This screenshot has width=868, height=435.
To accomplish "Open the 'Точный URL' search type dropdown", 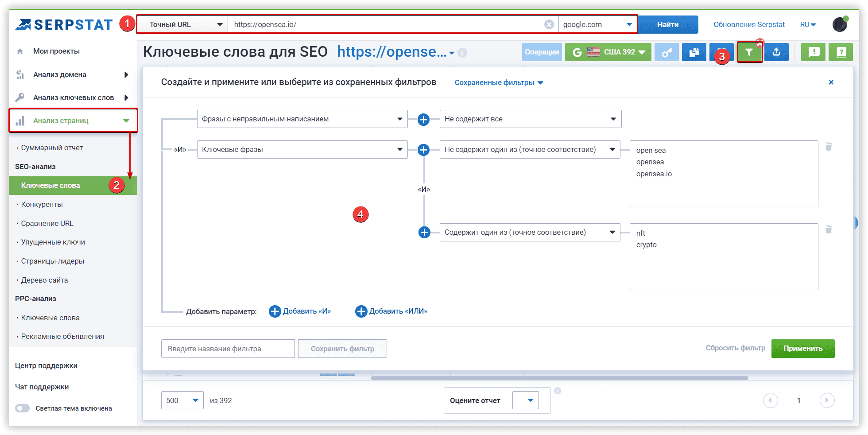I will pos(183,24).
